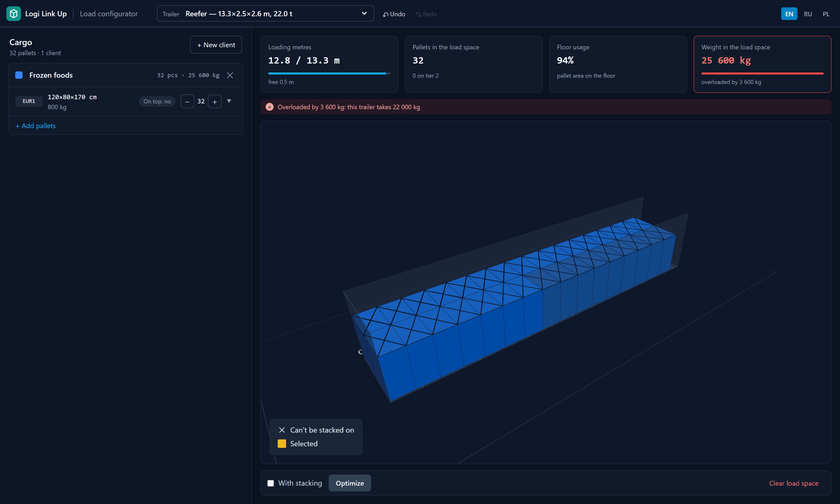Click the '25 600 kg' weight value
This screenshot has width=840, height=504.
[726, 60]
